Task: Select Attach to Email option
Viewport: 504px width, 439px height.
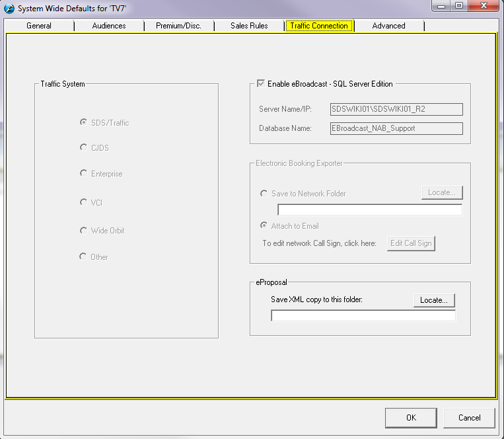Action: coord(264,226)
